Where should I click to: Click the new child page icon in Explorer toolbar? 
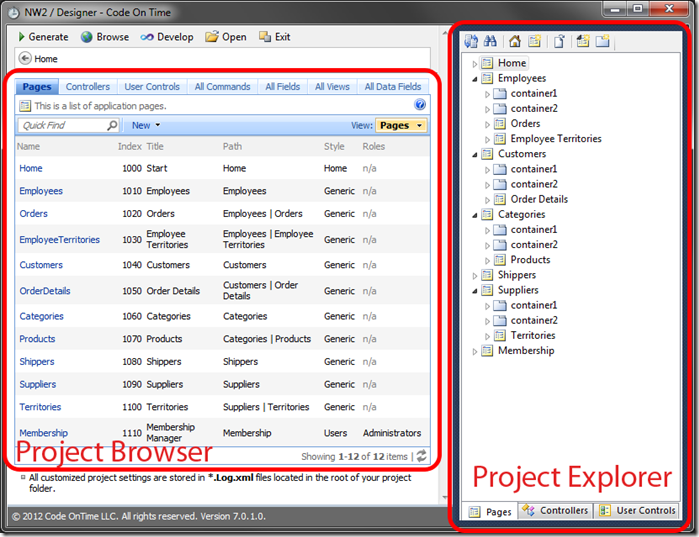(x=583, y=41)
